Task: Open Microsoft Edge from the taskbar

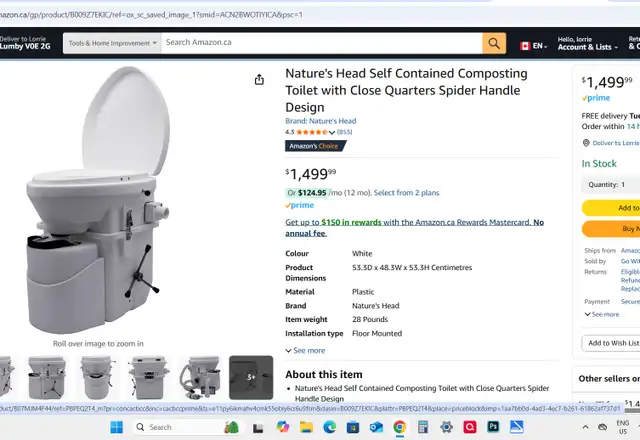Action: [x=329, y=427]
